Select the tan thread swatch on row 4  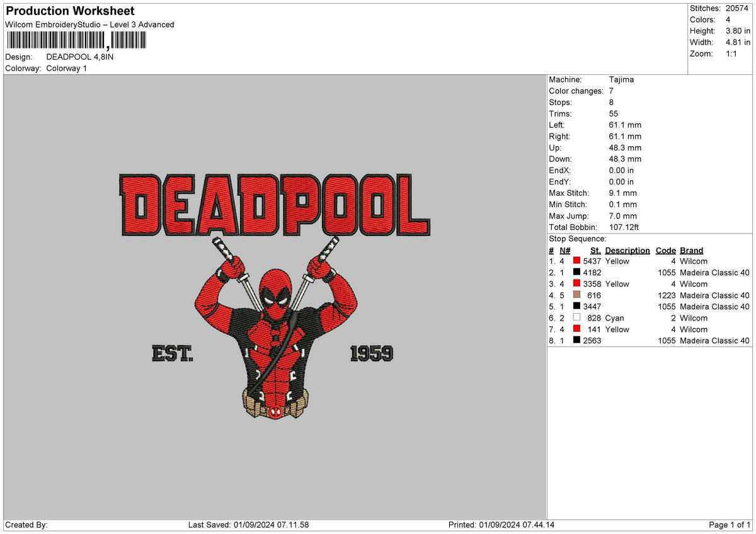point(578,295)
